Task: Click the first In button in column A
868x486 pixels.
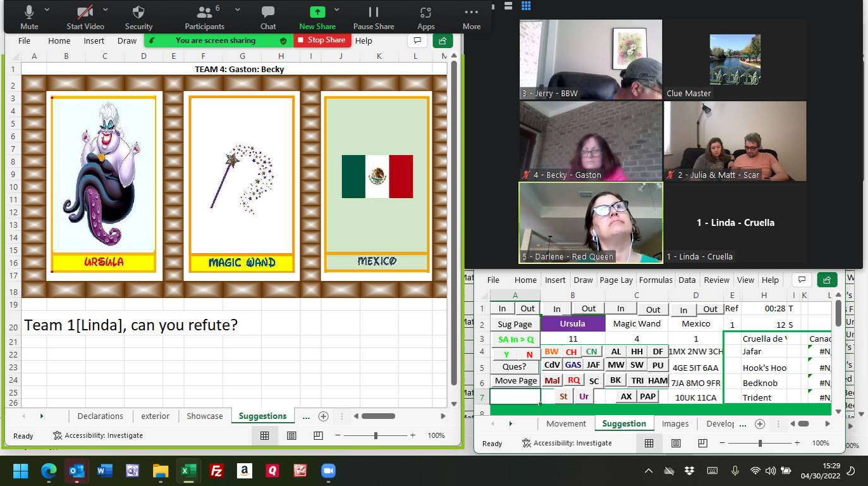Action: [x=502, y=309]
